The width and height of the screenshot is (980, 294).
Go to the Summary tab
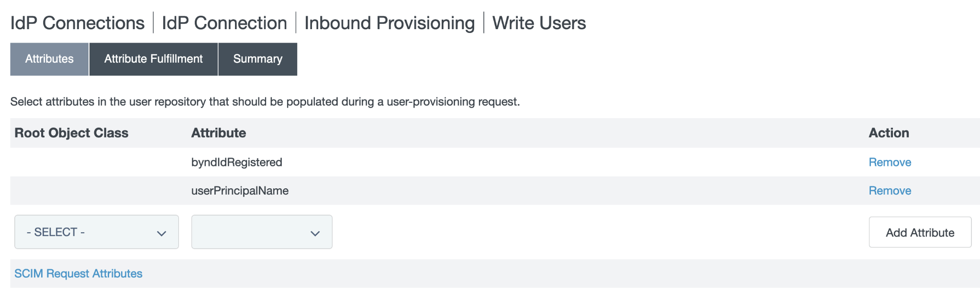[257, 59]
